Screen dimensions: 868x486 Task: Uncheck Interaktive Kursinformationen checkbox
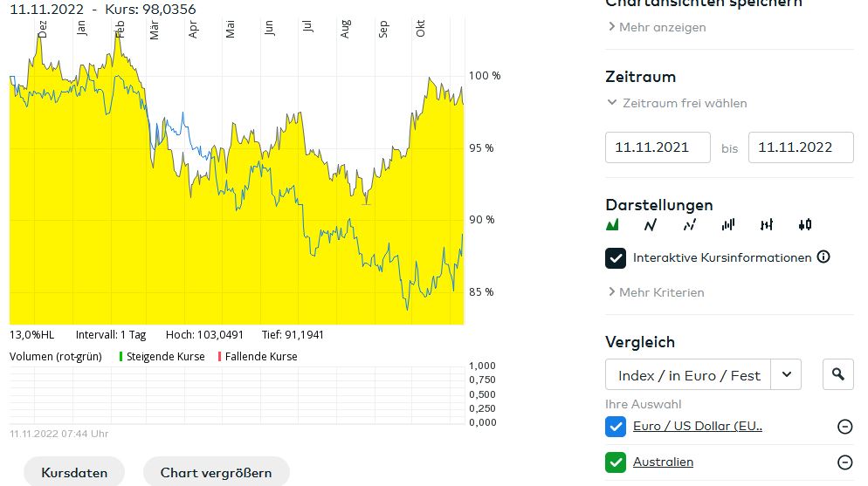[616, 258]
